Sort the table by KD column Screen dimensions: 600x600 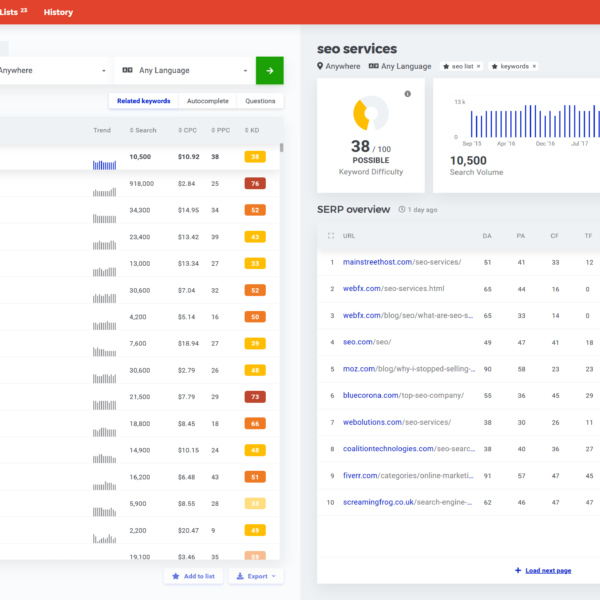click(x=253, y=130)
